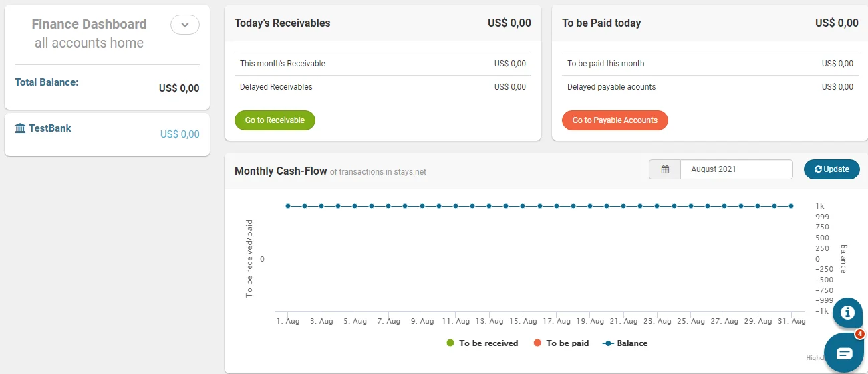Click the calendar icon beside the month
Screen dimensions: 868x374
pos(665,169)
